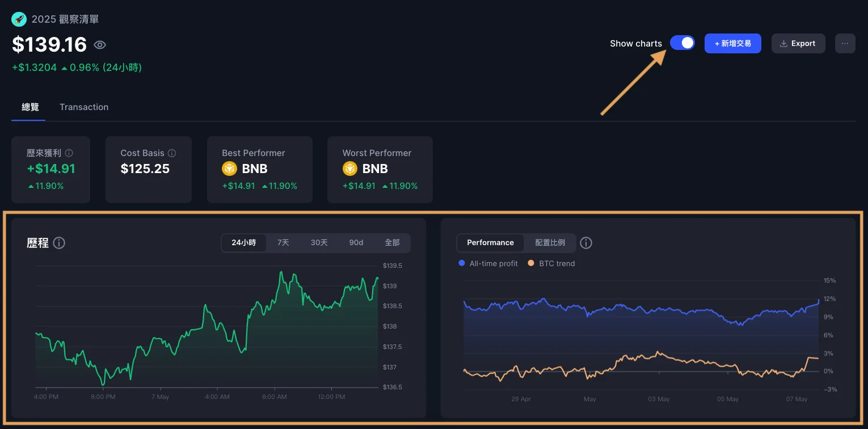Click info icon beside Cost Basis
Image resolution: width=868 pixels, height=429 pixels.
pyautogui.click(x=172, y=153)
